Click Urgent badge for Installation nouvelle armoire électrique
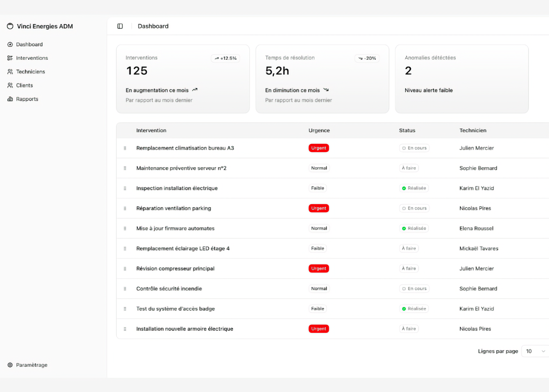This screenshot has width=549, height=392. [x=319, y=329]
